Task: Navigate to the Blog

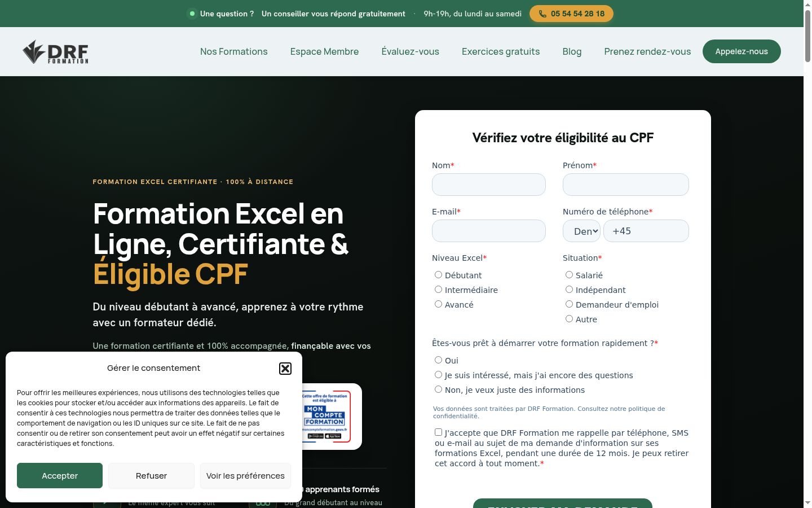Action: 572,51
